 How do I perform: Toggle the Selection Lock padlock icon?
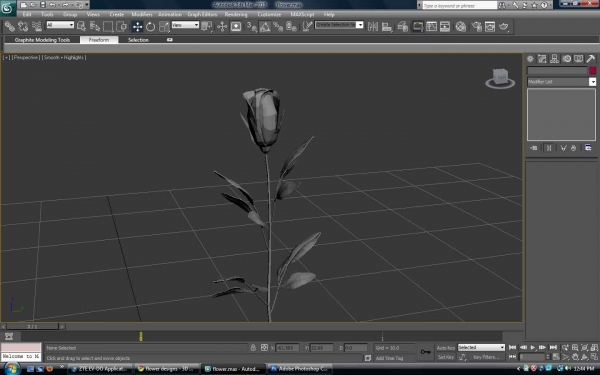[253, 347]
